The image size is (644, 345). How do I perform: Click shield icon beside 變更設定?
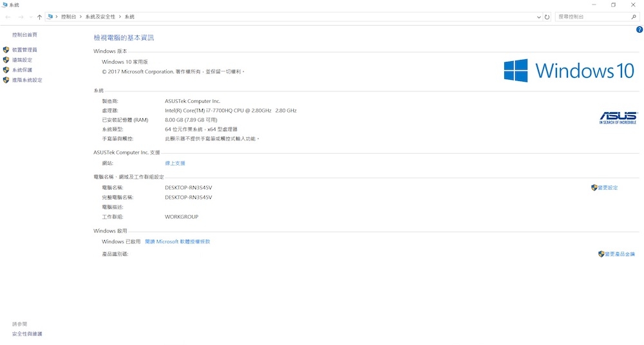coord(594,188)
